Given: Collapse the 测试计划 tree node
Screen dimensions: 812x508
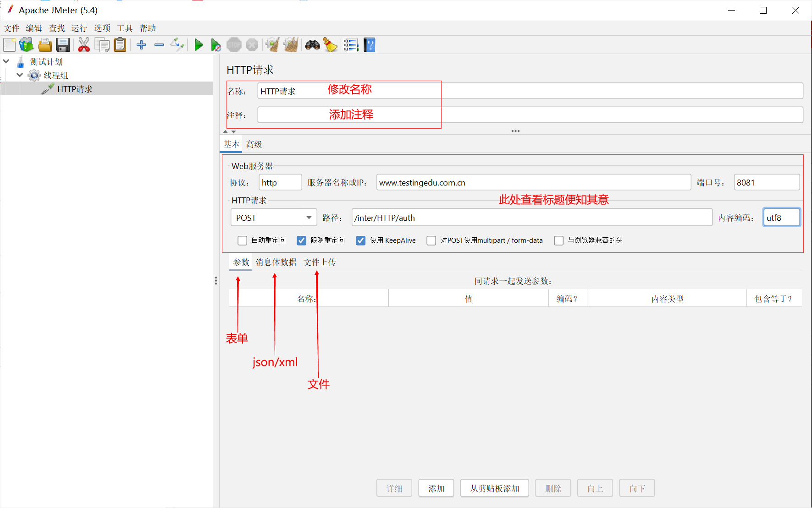Looking at the screenshot, I should coord(6,61).
